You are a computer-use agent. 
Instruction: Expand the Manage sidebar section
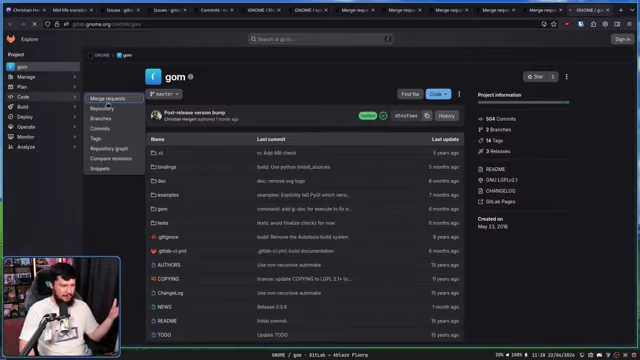[42, 77]
